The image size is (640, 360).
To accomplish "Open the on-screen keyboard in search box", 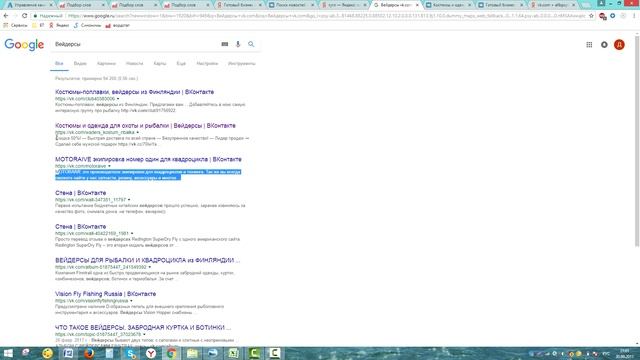I will point(224,44).
